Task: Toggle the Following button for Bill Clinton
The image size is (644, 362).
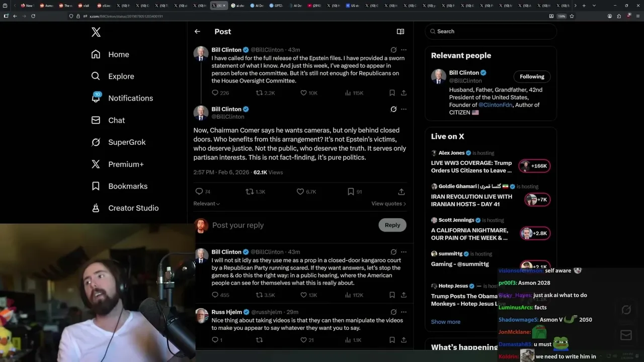Action: (x=532, y=76)
